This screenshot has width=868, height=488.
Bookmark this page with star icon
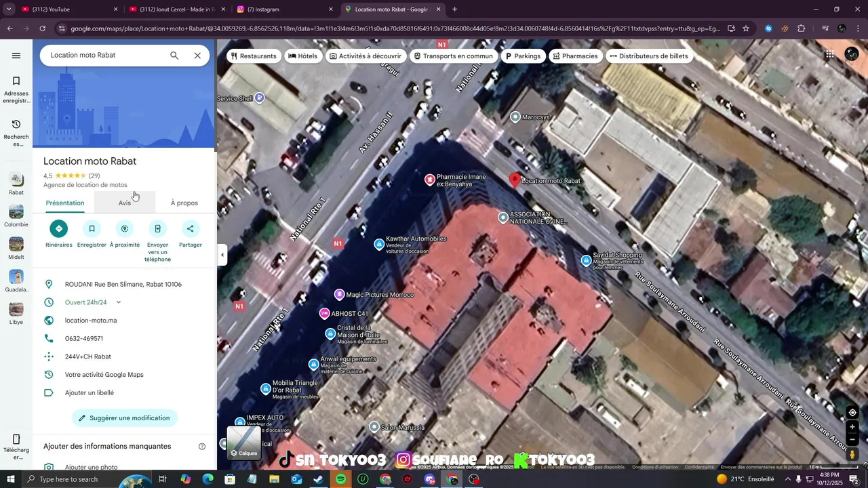pos(746,28)
